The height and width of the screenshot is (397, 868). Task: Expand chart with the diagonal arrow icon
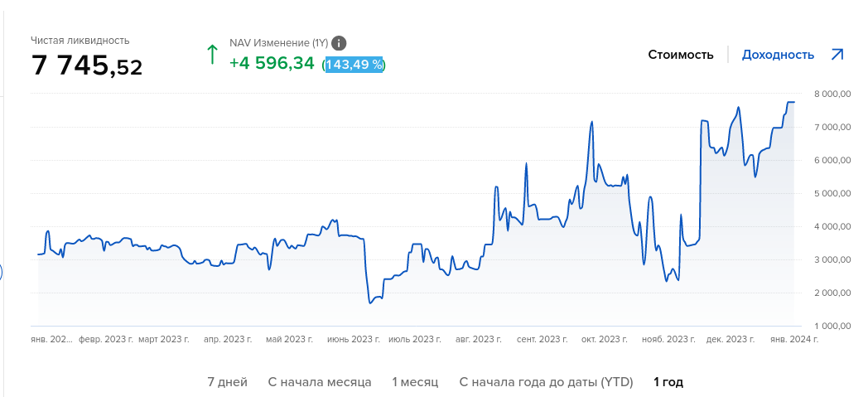point(837,54)
